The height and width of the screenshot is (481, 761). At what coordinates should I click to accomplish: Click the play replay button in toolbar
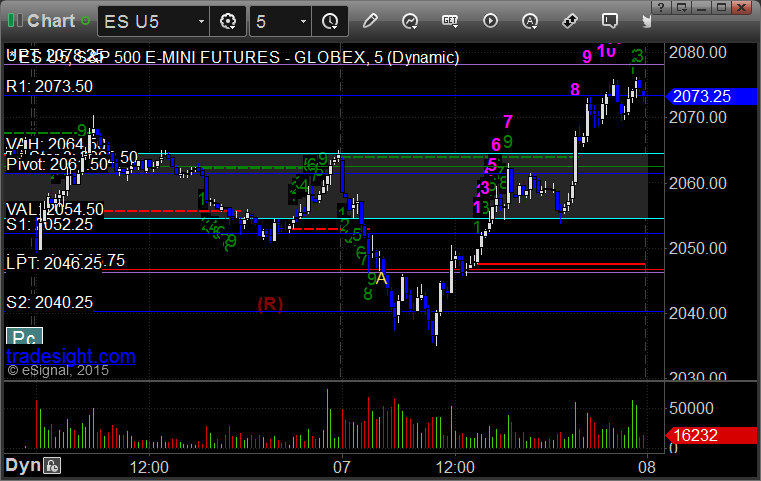[490, 21]
